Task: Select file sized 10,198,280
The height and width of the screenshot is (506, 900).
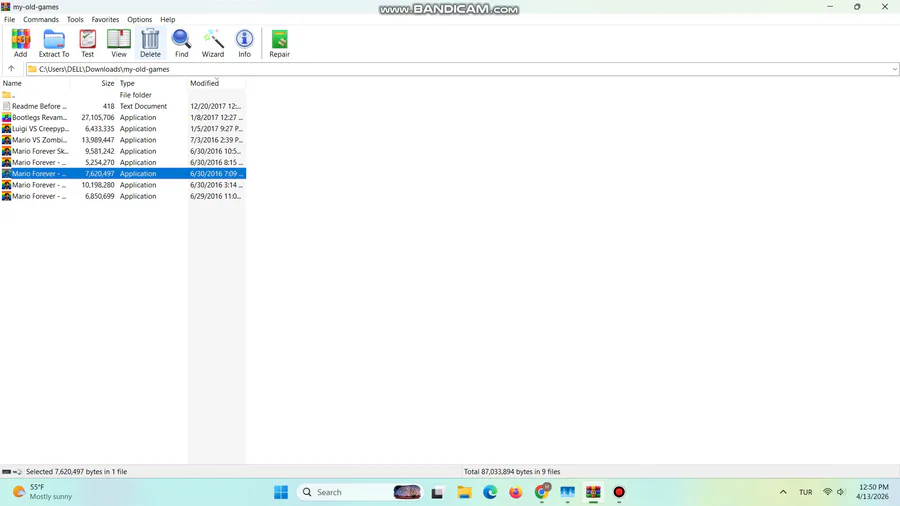Action: click(x=123, y=185)
